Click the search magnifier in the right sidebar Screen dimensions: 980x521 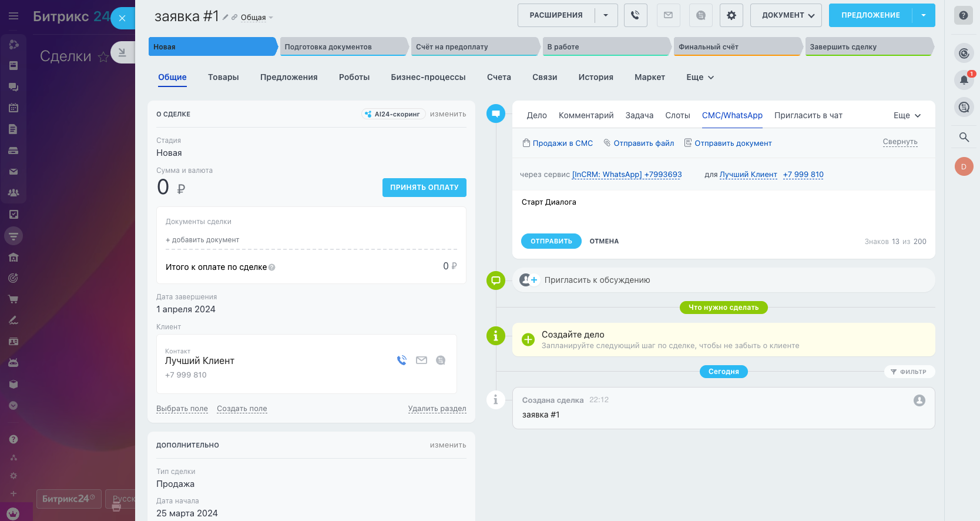[964, 137]
